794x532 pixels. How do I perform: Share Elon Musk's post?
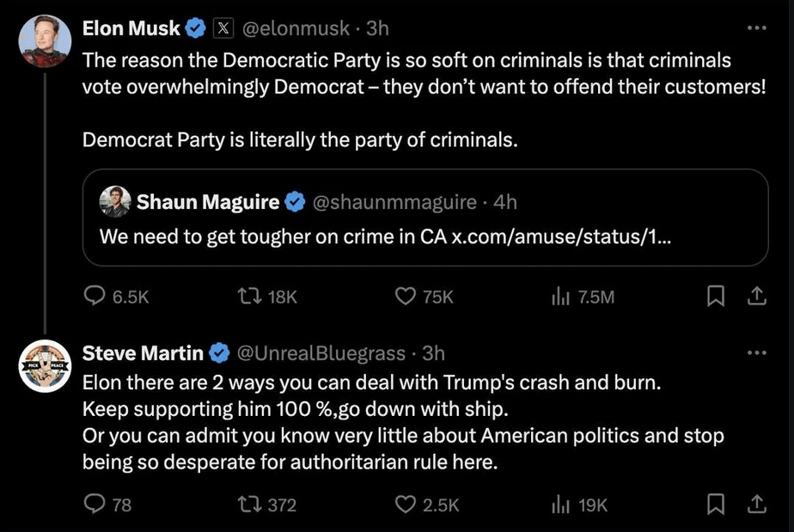click(x=756, y=297)
